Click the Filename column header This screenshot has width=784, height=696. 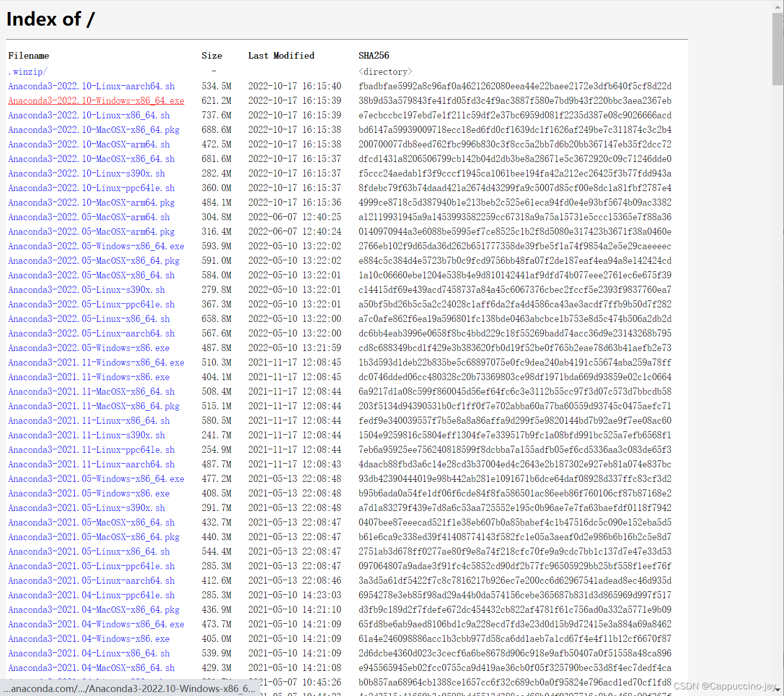click(29, 56)
